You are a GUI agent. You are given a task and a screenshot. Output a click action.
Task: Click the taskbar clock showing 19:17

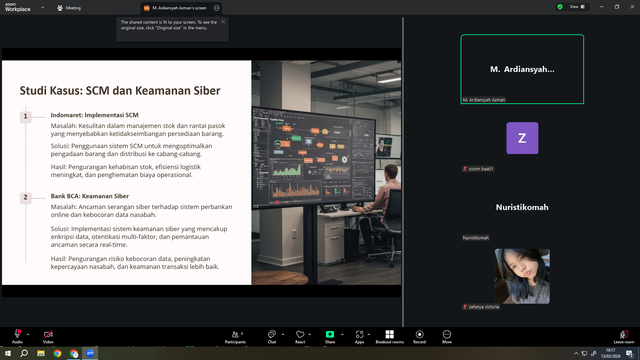pos(611,353)
